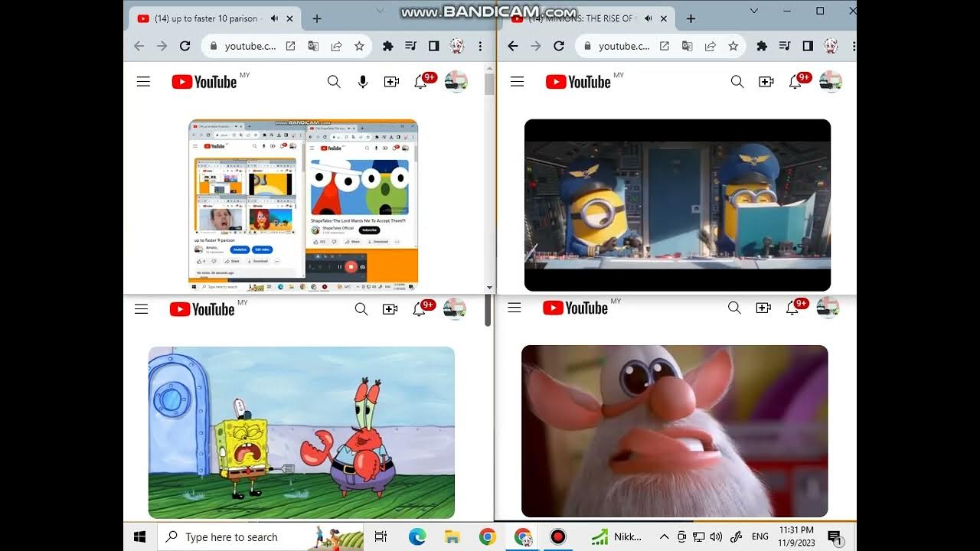
Task: Click Bandicam record icon in taskbar
Action: click(x=558, y=537)
